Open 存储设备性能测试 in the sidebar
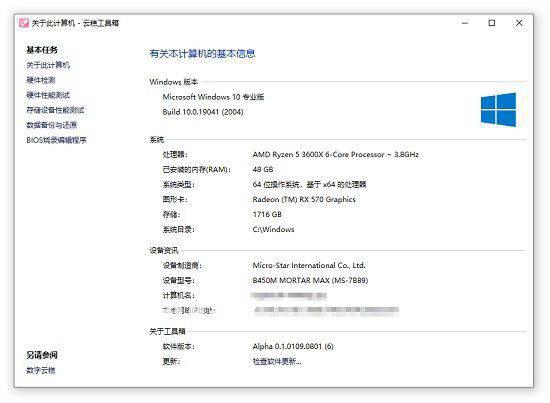 (x=55, y=110)
